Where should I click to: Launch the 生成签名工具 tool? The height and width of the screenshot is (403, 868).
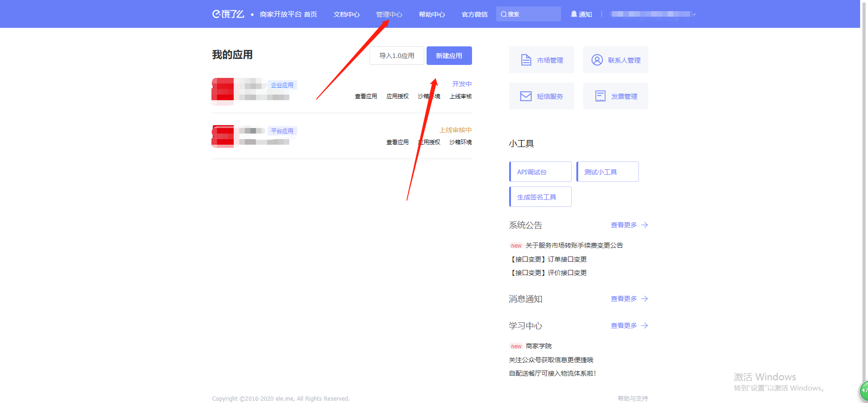point(540,197)
